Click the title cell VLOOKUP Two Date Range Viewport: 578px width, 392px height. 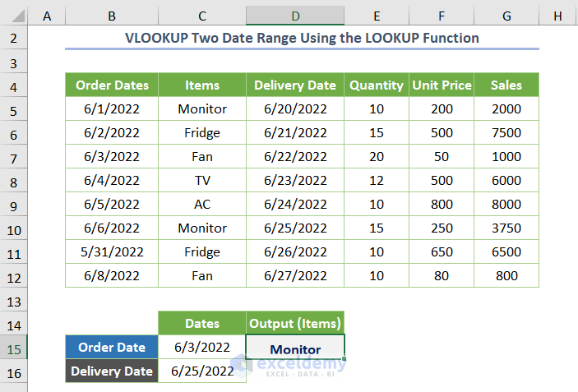[x=302, y=38]
